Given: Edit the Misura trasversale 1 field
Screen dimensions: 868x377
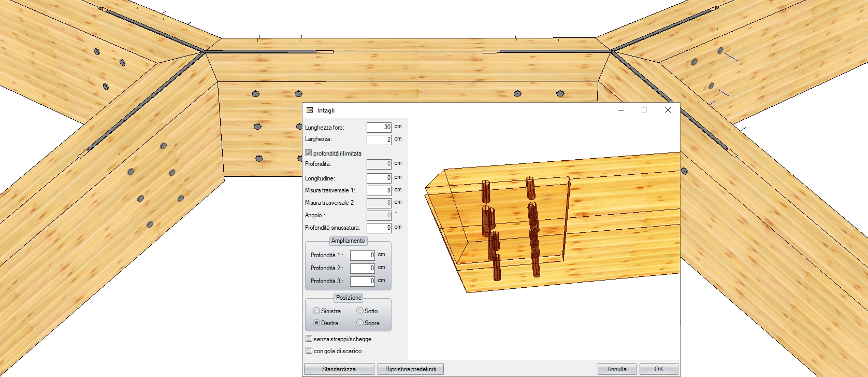Looking at the screenshot, I should 379,190.
